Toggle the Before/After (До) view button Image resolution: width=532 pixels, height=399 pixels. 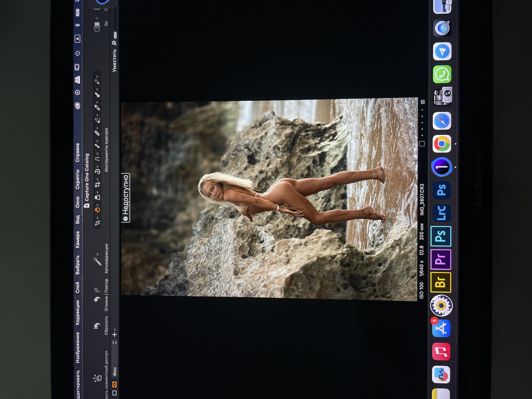point(97,27)
